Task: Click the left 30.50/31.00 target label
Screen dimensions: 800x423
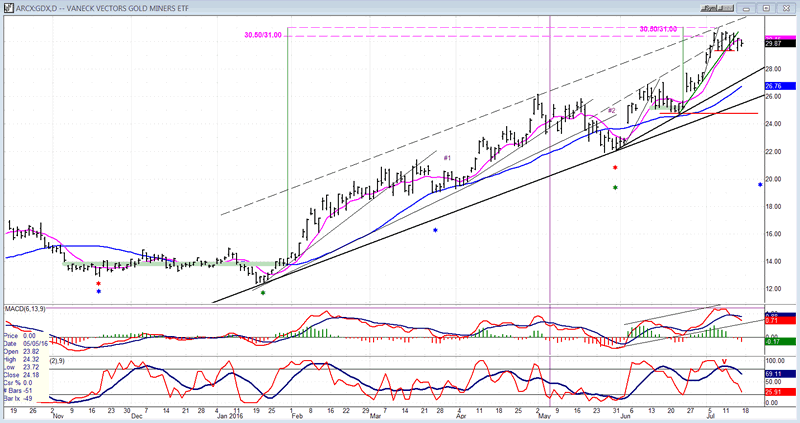Action: pos(264,35)
